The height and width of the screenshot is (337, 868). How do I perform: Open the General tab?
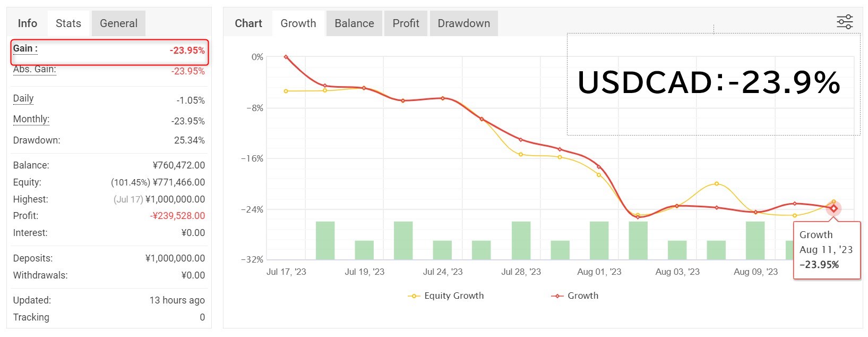click(118, 23)
